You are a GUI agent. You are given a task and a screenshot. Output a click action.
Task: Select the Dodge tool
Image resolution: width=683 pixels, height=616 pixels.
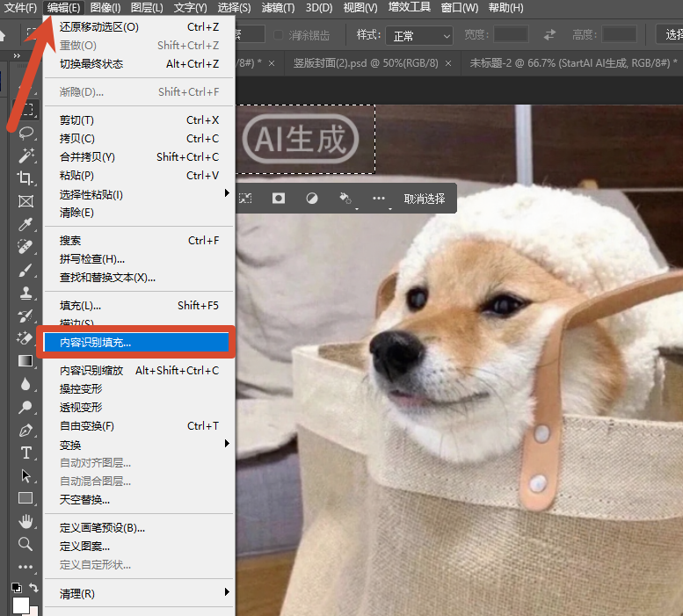25,407
